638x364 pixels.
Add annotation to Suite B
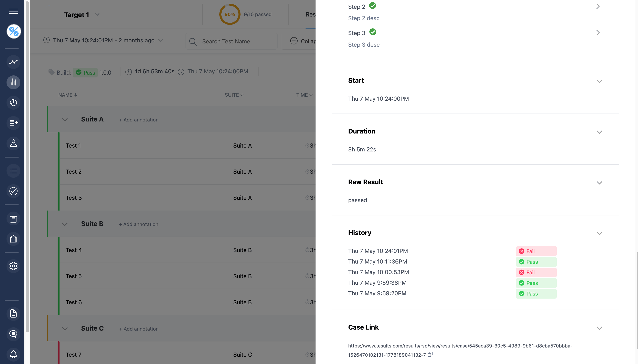pos(138,224)
